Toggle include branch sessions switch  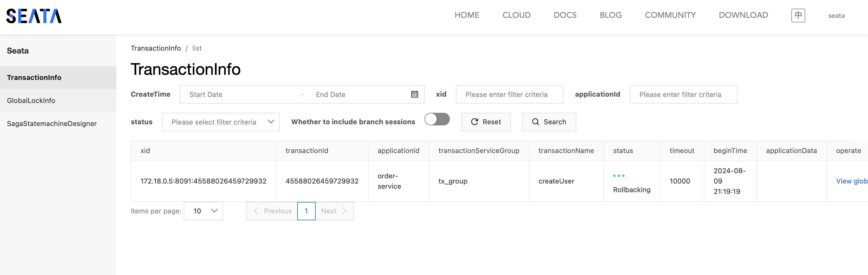tap(437, 119)
